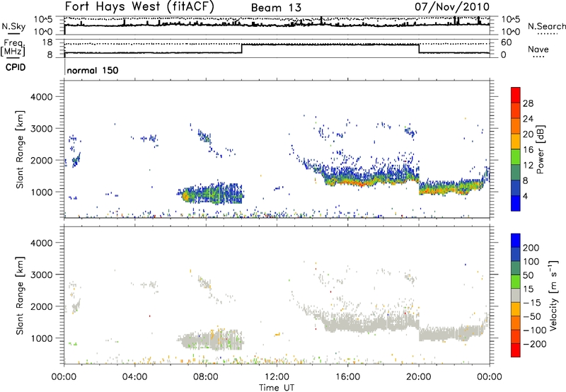Click the '60' Nave axis tick label
This screenshot has height=392, width=566.
point(507,42)
